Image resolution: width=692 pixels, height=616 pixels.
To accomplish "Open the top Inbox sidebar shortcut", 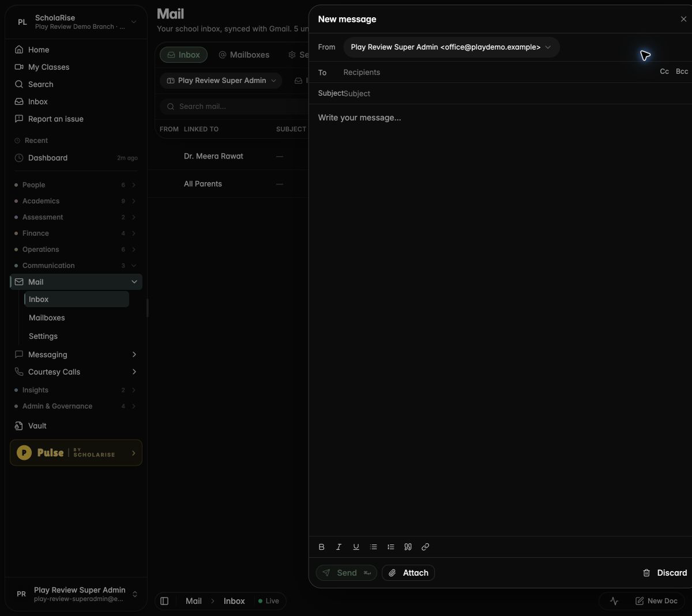I will (x=76, y=101).
